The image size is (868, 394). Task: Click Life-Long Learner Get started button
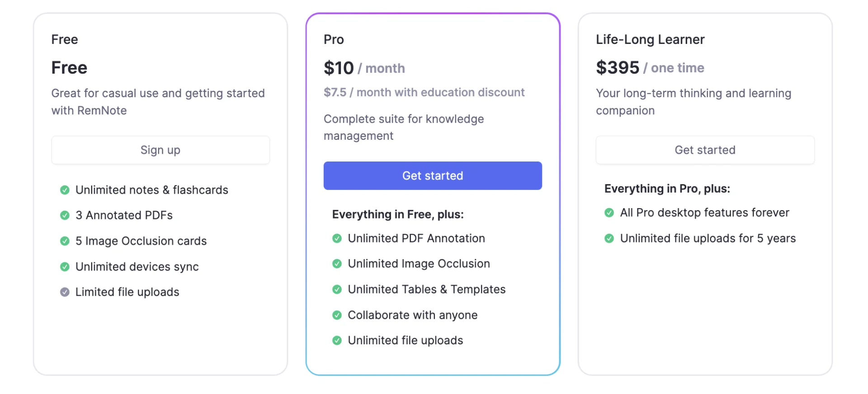pyautogui.click(x=705, y=150)
